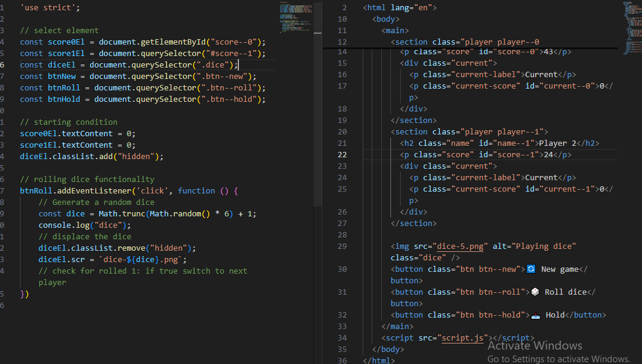Click the Player 2 heading text
Viewport: 642px width, 364px height.
(558, 143)
